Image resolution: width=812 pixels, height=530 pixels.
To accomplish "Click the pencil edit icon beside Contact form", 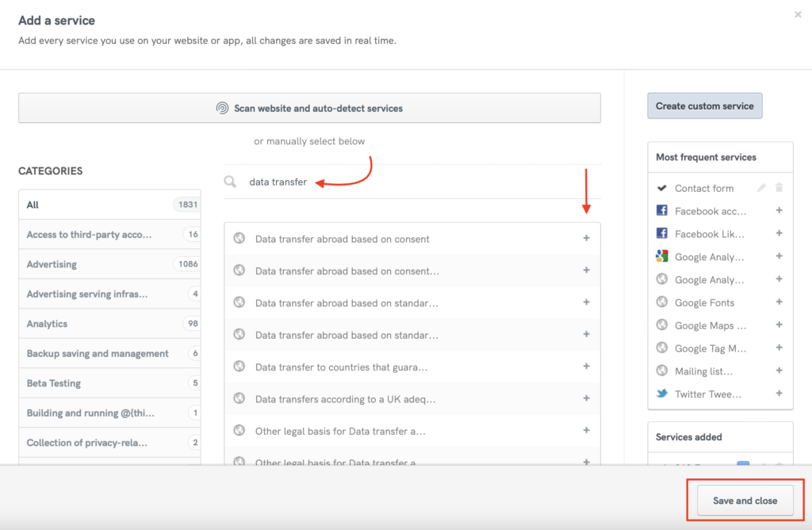I will pyautogui.click(x=761, y=188).
